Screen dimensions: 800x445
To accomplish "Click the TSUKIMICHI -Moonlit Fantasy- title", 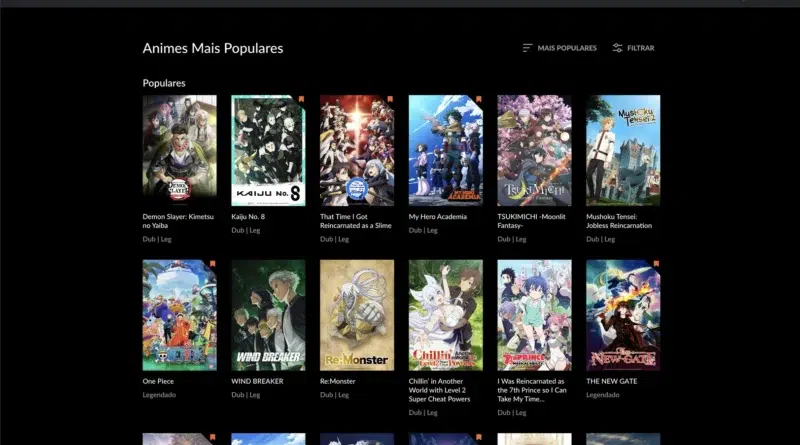I will [x=532, y=221].
